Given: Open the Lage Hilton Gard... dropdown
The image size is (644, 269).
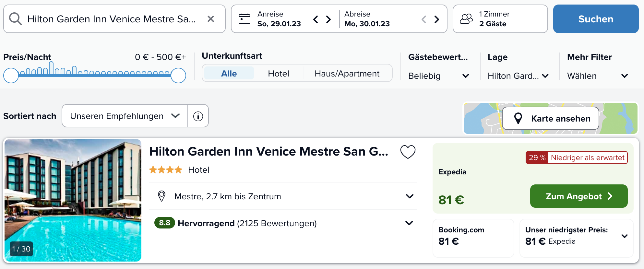Looking at the screenshot, I should (518, 76).
